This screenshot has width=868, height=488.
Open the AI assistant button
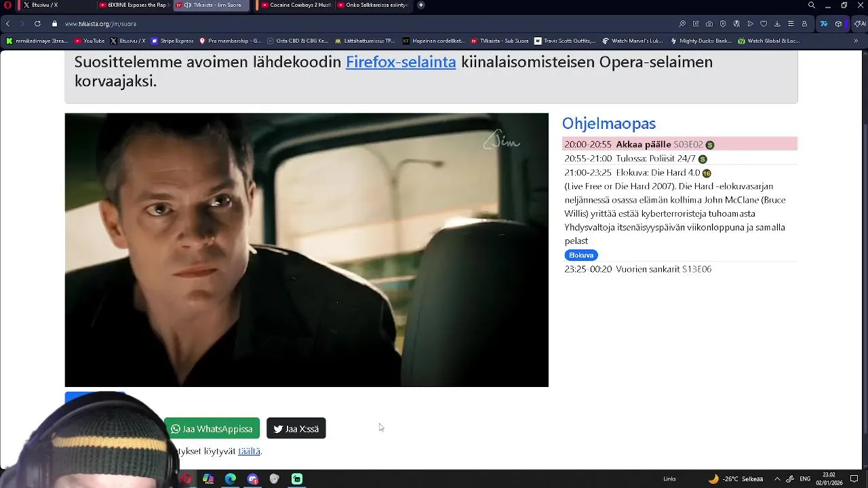(x=859, y=24)
